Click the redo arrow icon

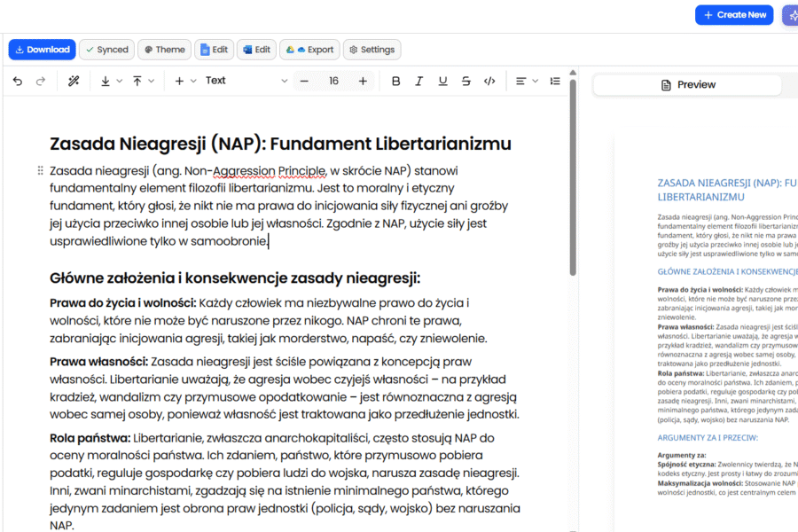coord(41,81)
